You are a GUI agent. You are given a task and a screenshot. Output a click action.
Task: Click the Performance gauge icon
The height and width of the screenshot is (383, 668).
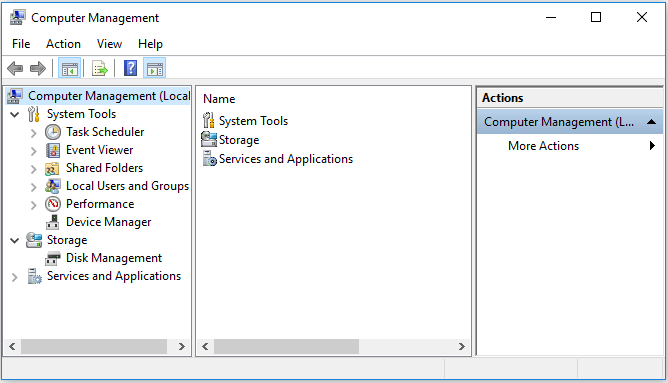click(x=53, y=204)
